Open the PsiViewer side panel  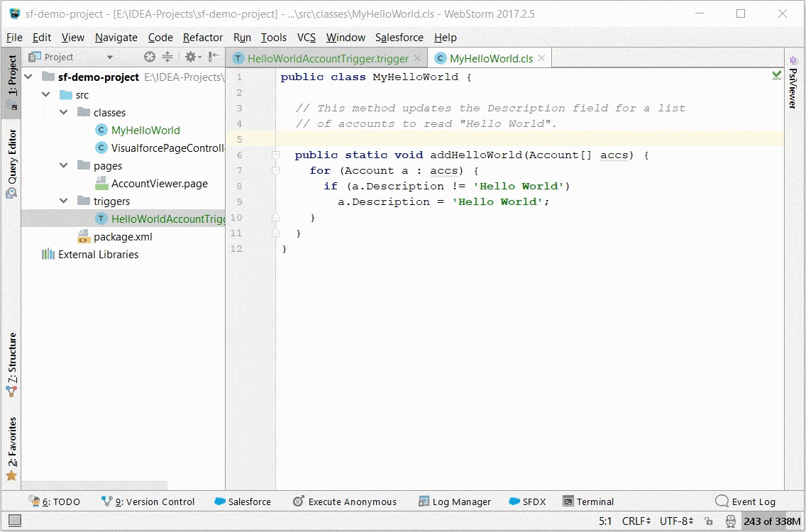click(x=793, y=83)
